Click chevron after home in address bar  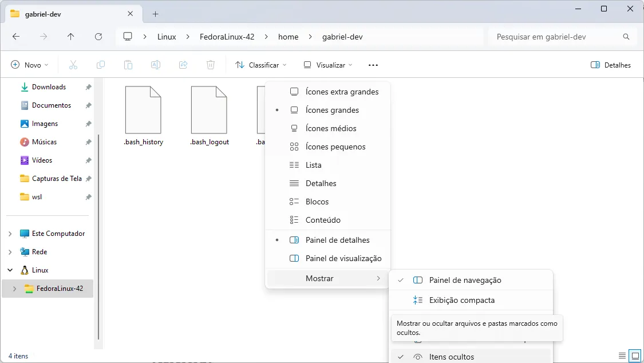(x=310, y=37)
